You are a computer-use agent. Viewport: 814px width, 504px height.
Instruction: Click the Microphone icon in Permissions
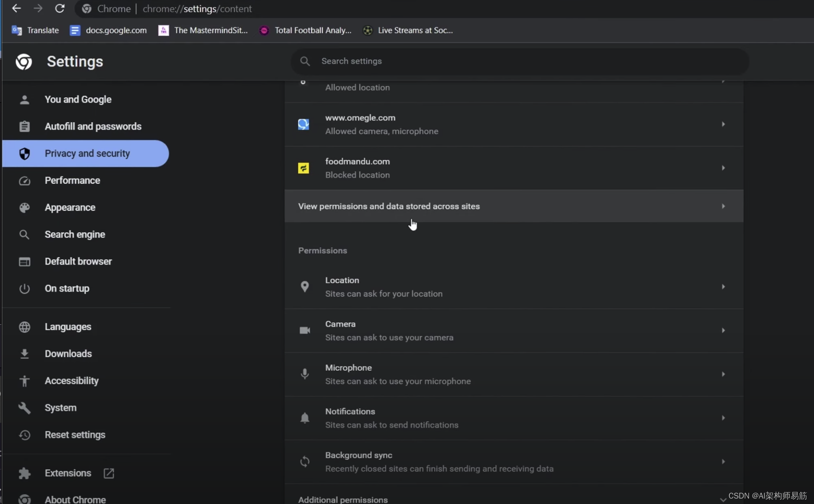305,374
